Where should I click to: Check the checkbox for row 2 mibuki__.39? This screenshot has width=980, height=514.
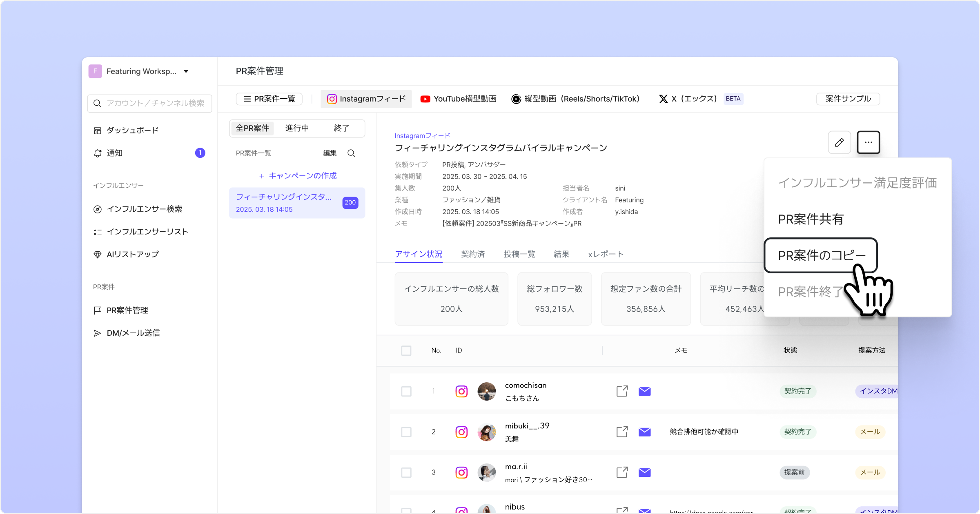[406, 432]
